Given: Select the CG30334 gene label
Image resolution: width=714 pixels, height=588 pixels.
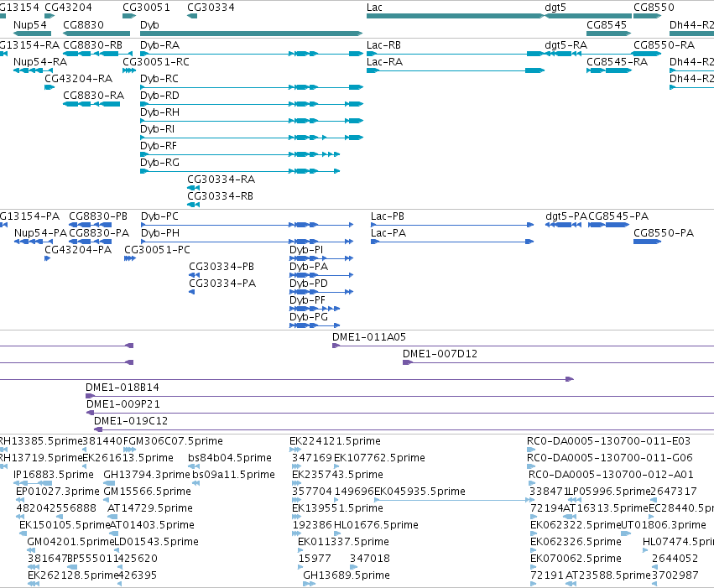Looking at the screenshot, I should pos(211,8).
